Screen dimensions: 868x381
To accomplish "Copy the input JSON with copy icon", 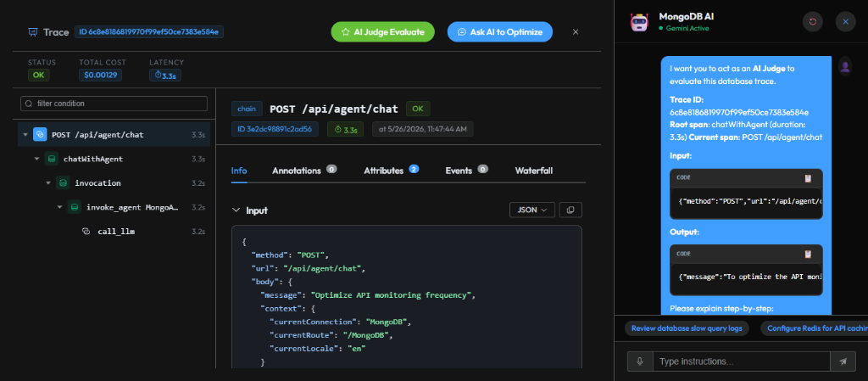I will point(570,210).
